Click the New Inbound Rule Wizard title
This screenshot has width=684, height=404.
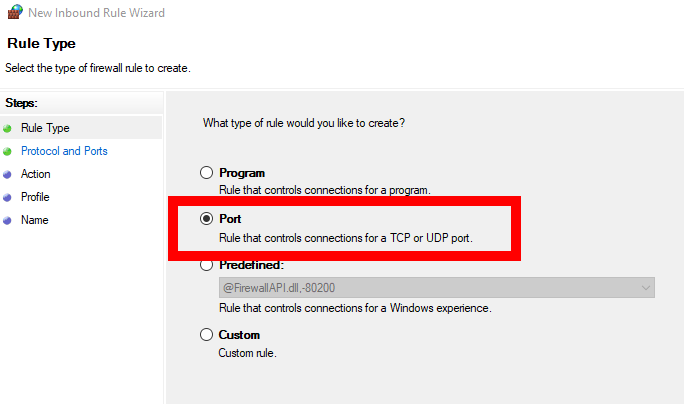(x=98, y=13)
